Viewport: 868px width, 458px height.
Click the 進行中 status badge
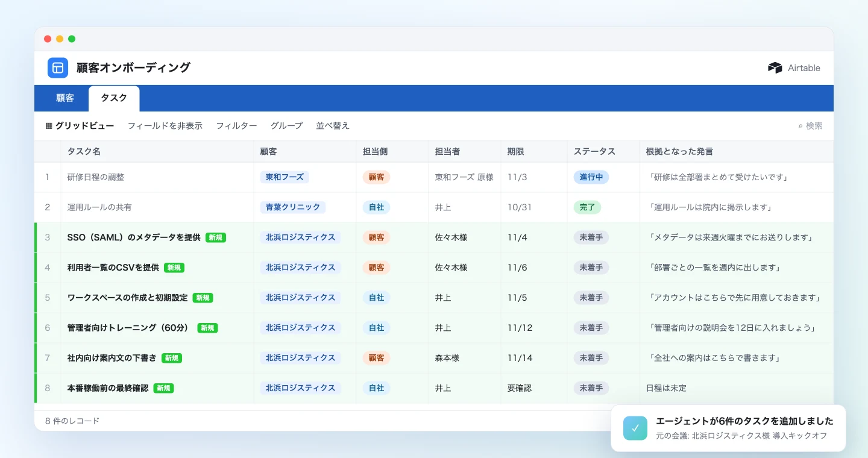tap(591, 177)
